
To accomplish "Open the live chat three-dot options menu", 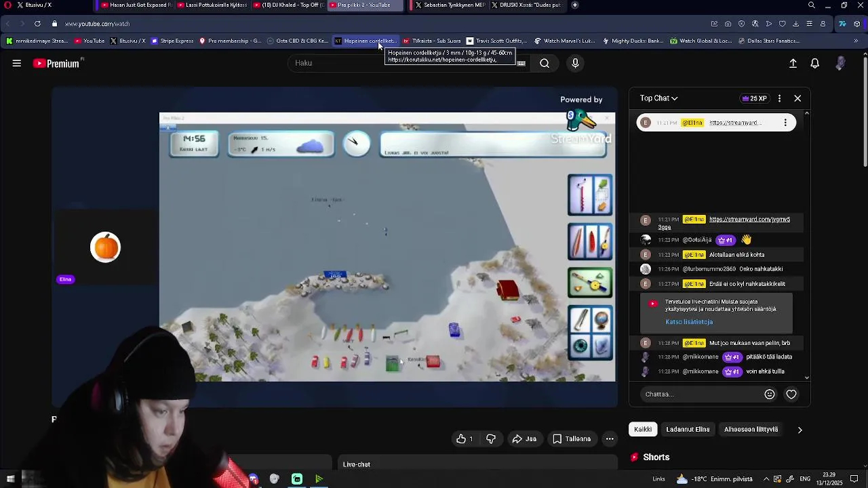I will click(779, 98).
